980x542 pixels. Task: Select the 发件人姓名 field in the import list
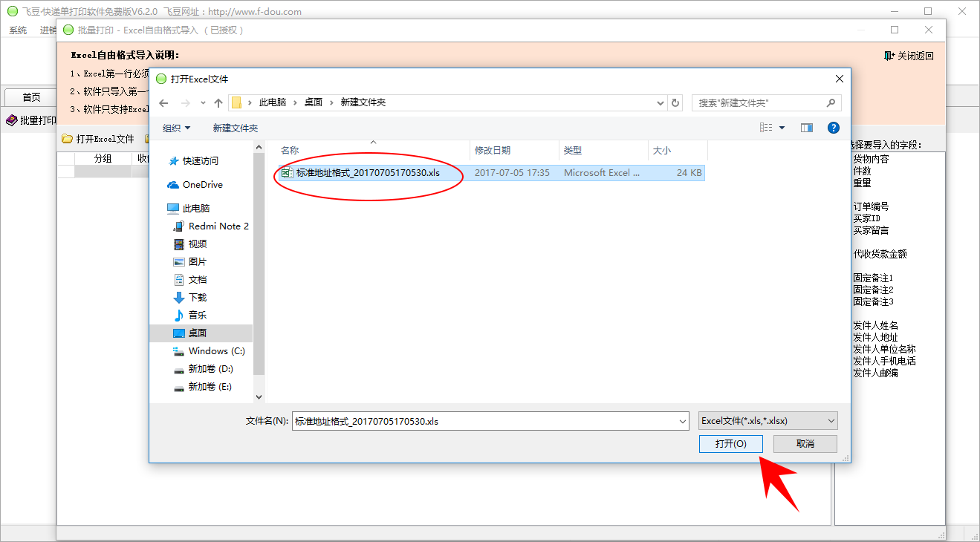(875, 325)
